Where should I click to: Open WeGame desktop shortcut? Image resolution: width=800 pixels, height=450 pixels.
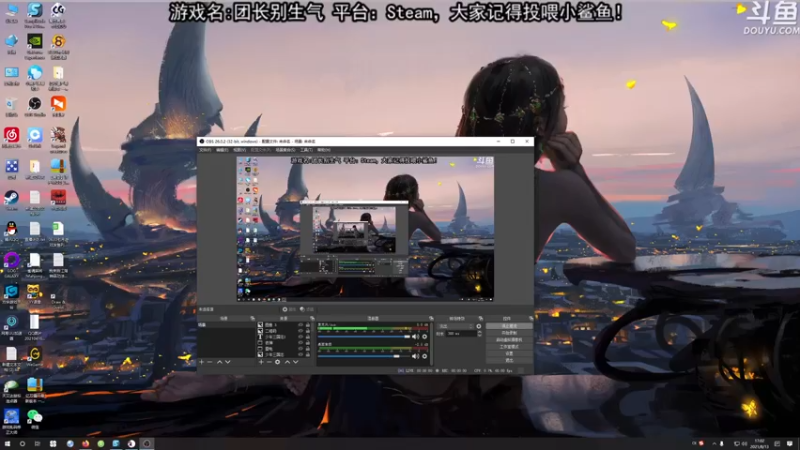click(35, 356)
